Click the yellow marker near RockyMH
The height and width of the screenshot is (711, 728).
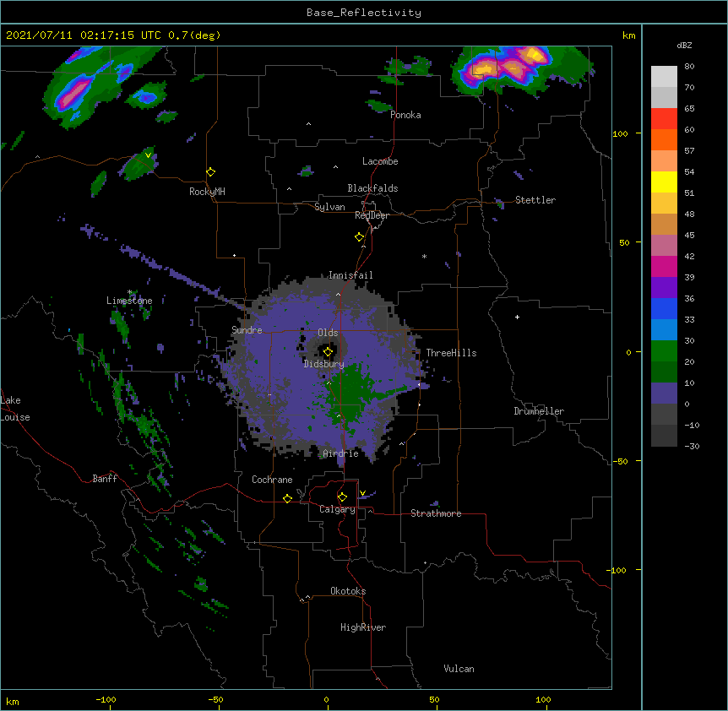pos(211,172)
